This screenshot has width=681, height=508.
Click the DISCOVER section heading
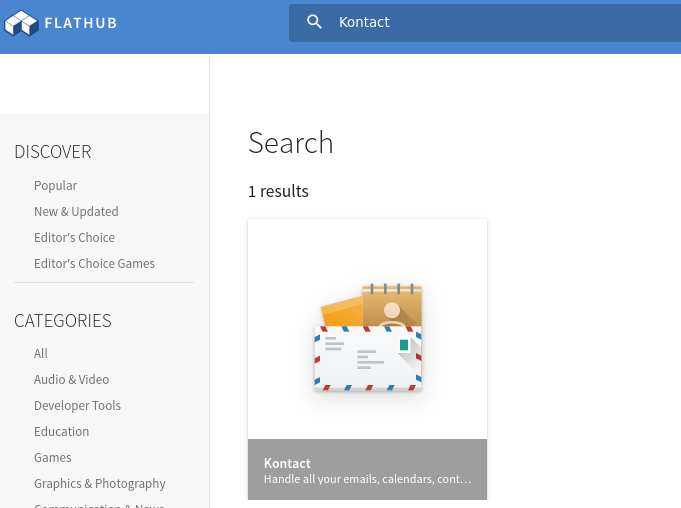(x=53, y=152)
